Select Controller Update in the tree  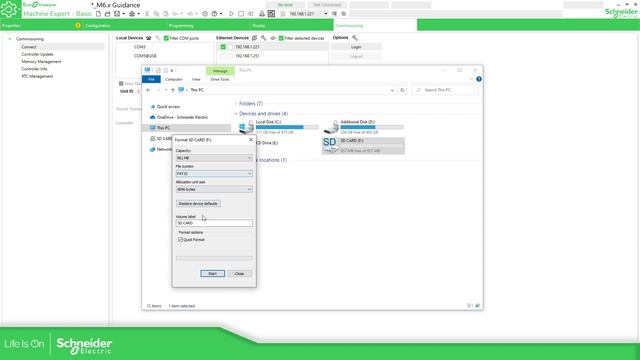[38, 54]
